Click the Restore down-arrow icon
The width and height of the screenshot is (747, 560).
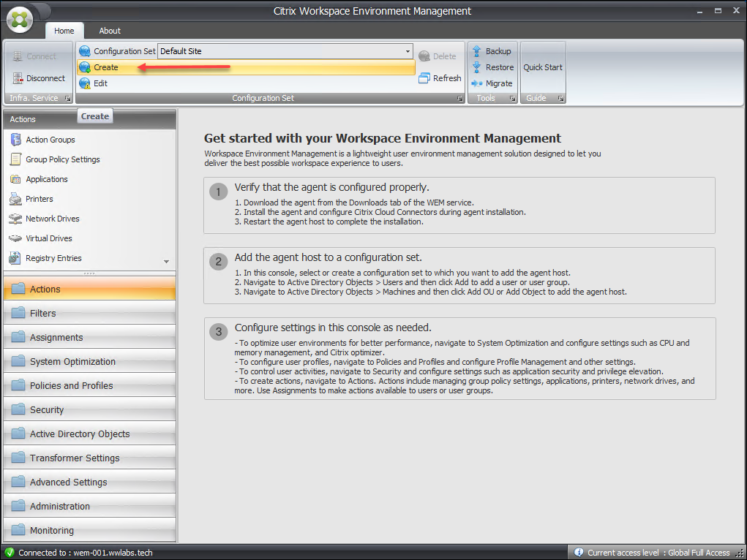pos(476,67)
